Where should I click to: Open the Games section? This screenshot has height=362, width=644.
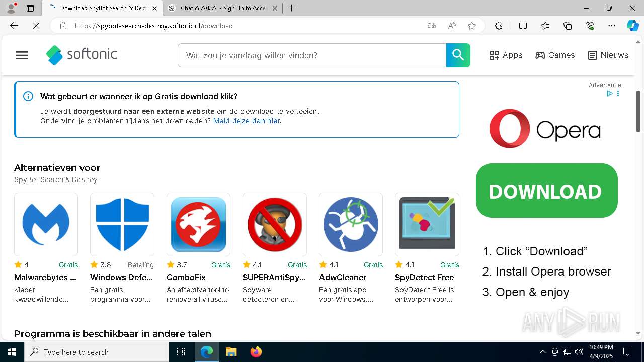click(555, 55)
